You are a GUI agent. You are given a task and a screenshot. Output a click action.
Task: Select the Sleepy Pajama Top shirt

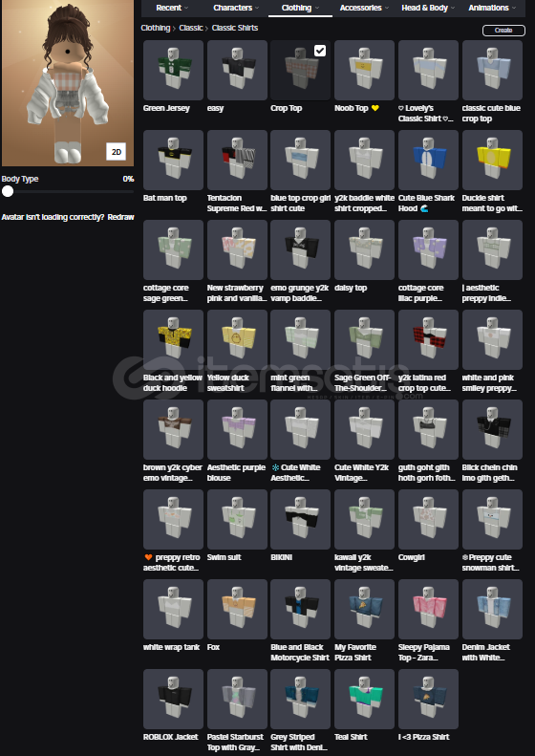coord(428,610)
